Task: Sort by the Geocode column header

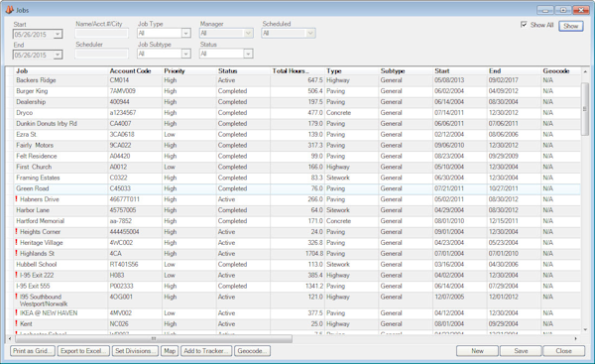Action: tap(560, 70)
